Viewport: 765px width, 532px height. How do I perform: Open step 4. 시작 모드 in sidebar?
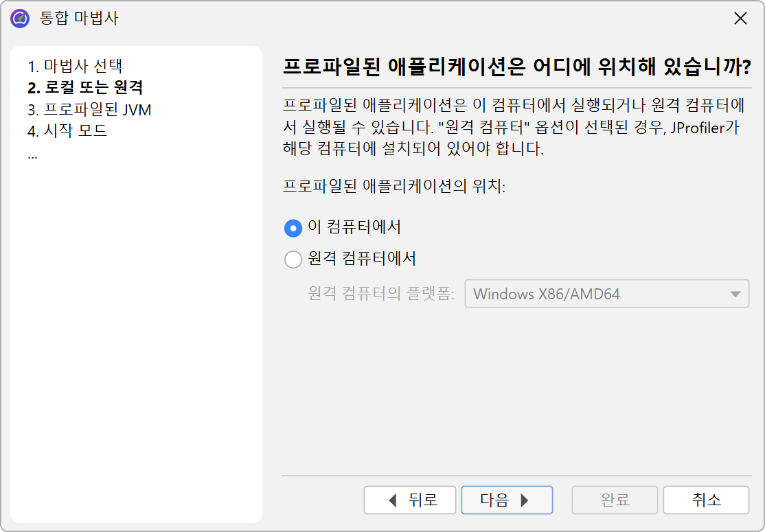(67, 130)
